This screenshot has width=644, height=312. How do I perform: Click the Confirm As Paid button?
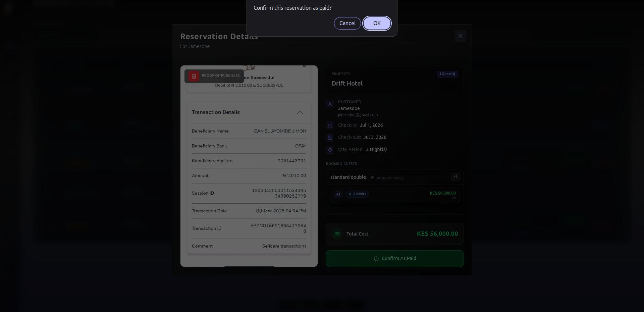point(395,258)
